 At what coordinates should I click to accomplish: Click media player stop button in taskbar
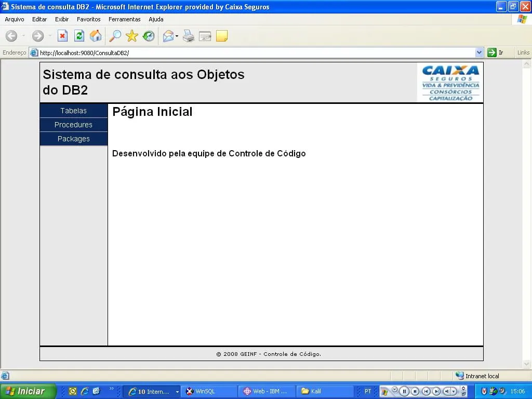(415, 391)
